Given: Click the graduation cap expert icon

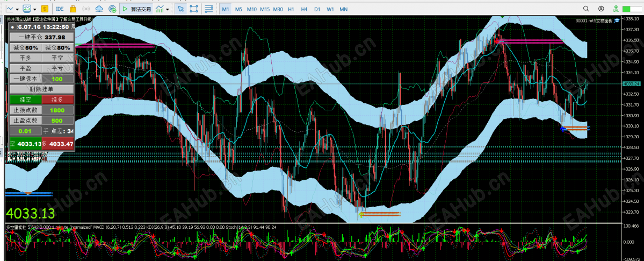Looking at the screenshot, I should point(617,20).
